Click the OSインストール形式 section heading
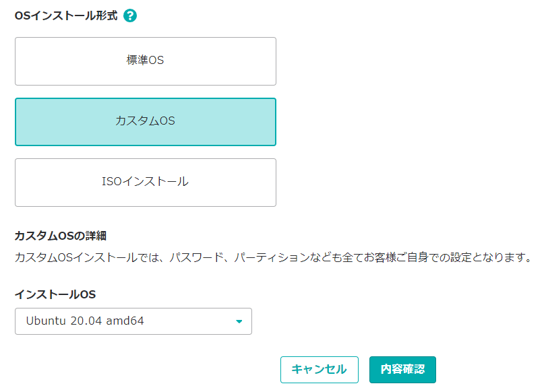Screen dimensions: 546x392 (66, 15)
